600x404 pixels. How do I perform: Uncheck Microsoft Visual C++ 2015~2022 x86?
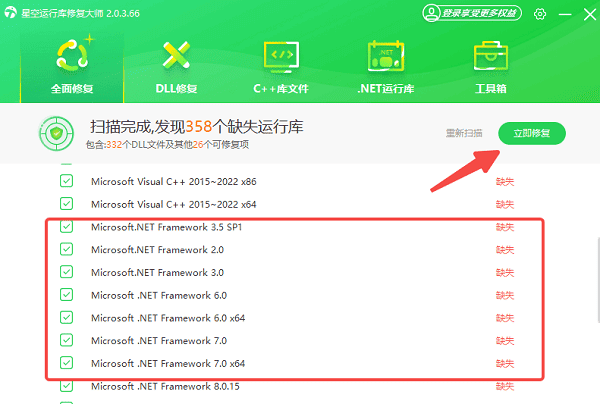click(x=67, y=181)
